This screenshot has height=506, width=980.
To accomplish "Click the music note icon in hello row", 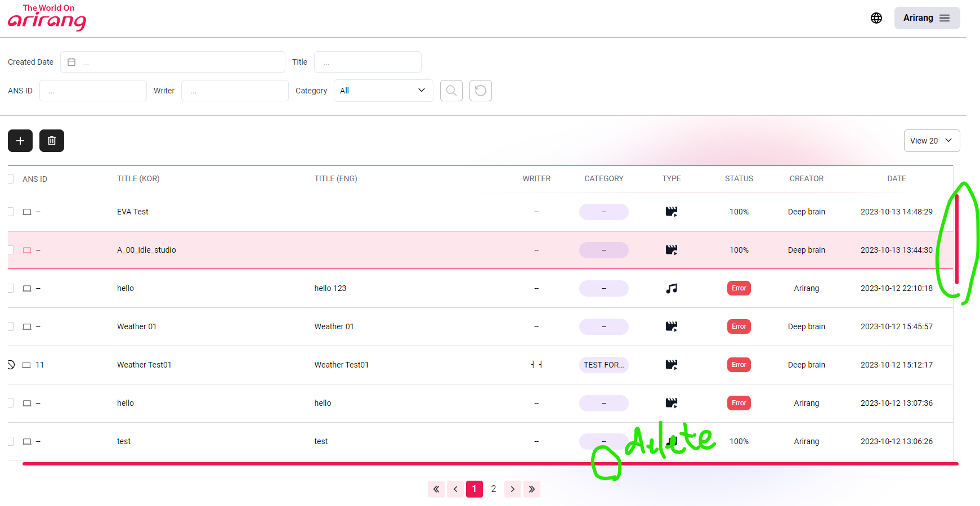I will point(672,288).
